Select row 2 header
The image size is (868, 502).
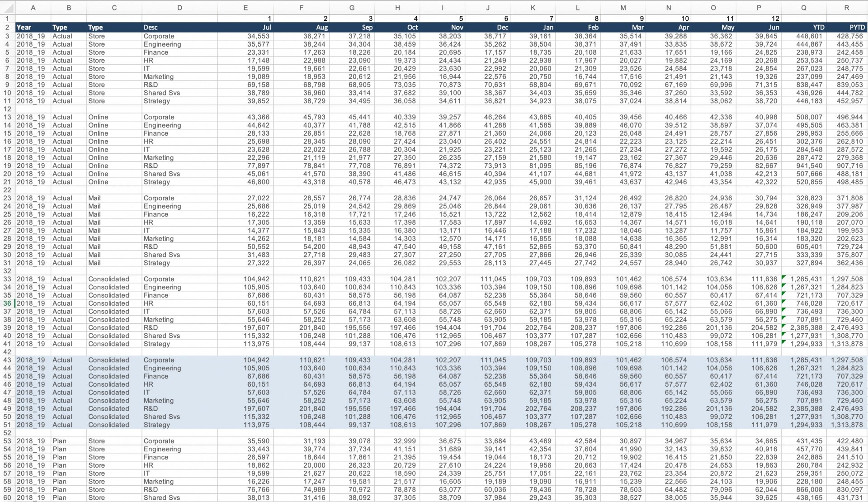click(7, 28)
